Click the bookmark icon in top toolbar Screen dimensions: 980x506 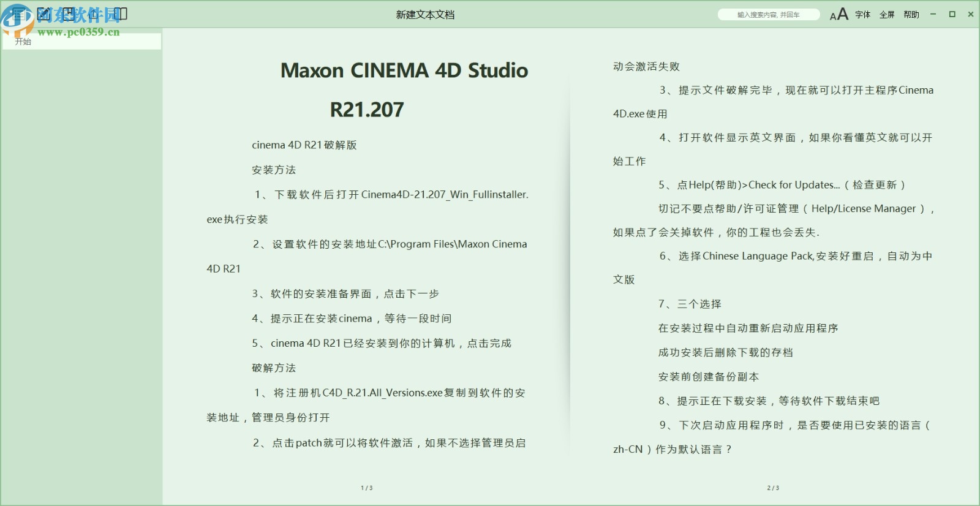point(69,14)
